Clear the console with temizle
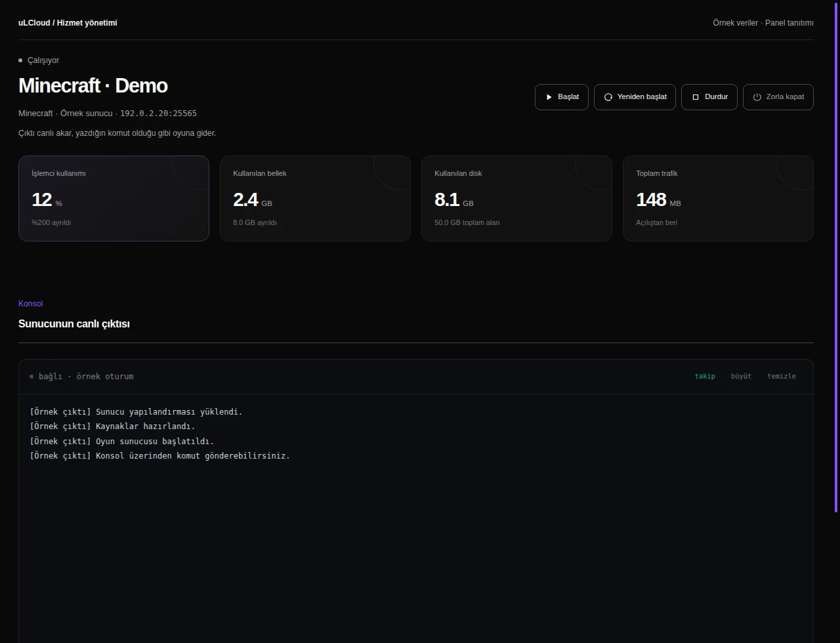Viewport: 840px width, 643px height. pos(782,376)
